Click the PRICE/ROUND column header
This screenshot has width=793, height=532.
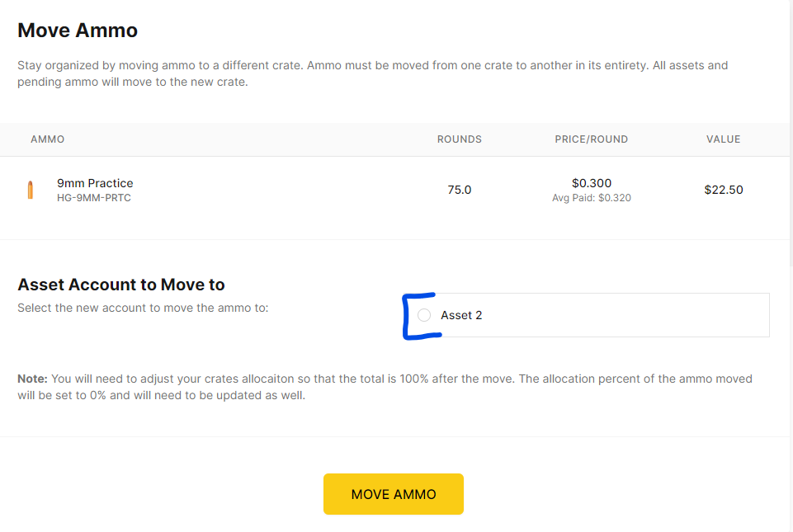[x=591, y=139]
